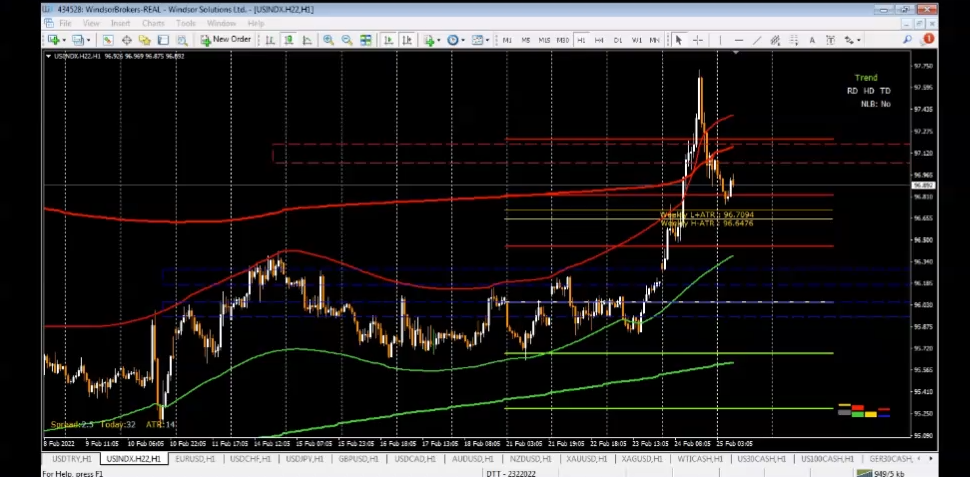Select the D1 timeframe button
Viewport: 970px width, 477px height.
pyautogui.click(x=618, y=40)
